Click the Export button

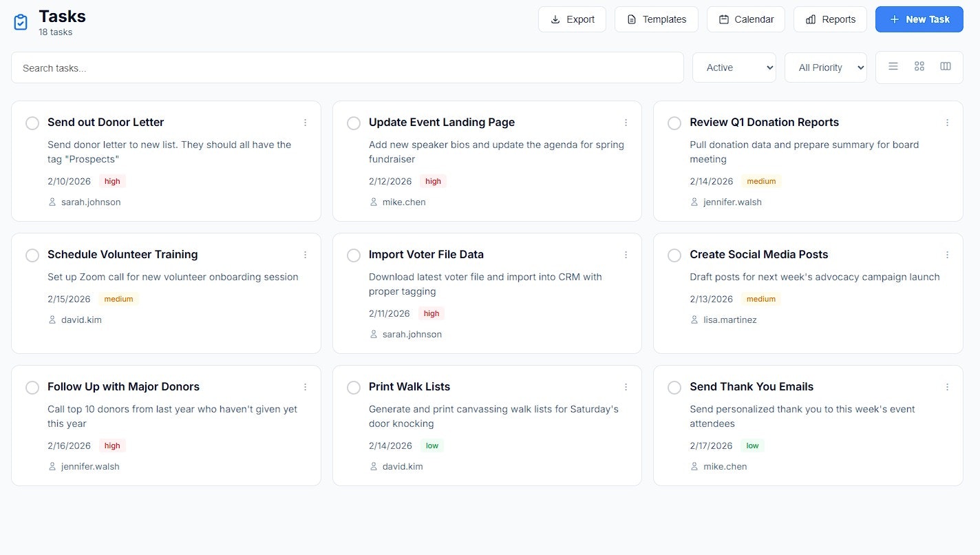(572, 19)
